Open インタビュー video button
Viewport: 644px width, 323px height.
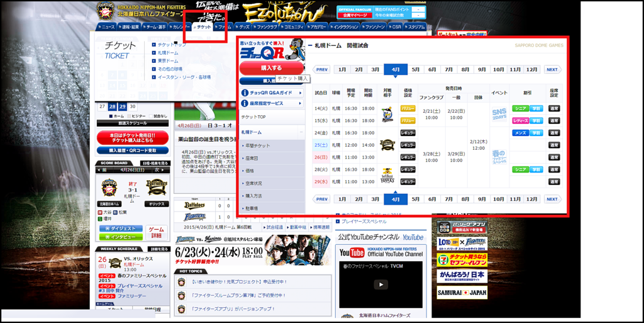121,237
